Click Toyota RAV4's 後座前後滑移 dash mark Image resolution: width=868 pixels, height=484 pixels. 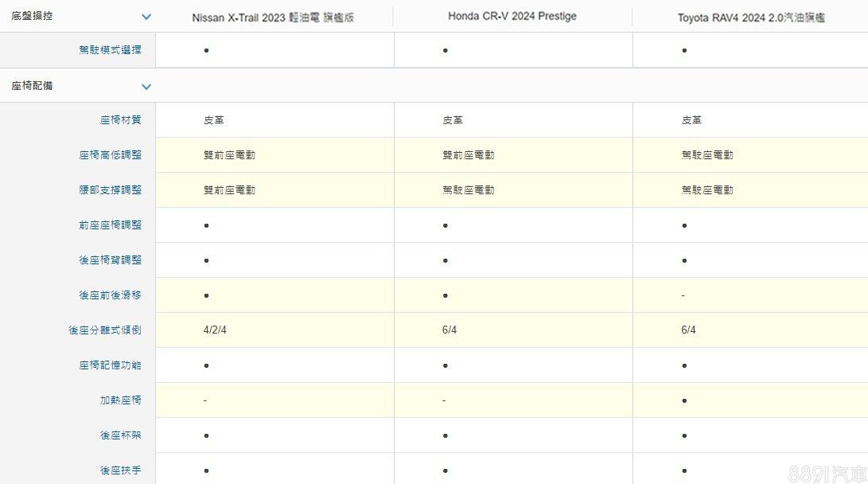pyautogui.click(x=683, y=295)
